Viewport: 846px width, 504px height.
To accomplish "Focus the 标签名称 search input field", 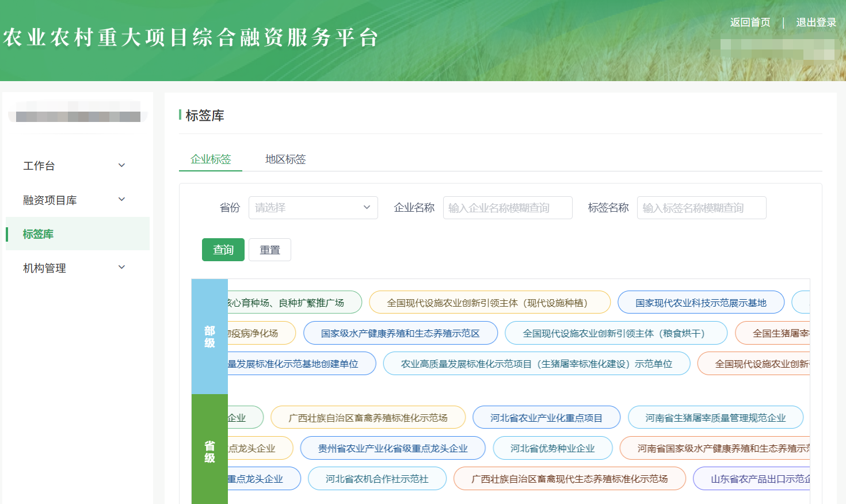I will click(x=701, y=208).
